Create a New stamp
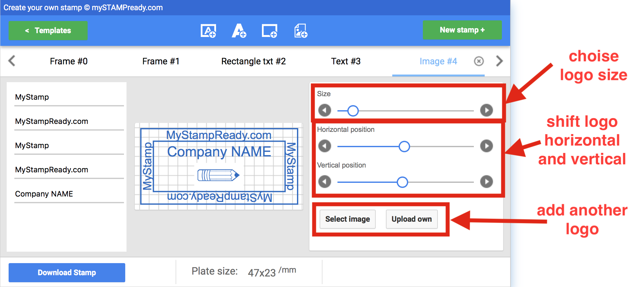 click(462, 30)
